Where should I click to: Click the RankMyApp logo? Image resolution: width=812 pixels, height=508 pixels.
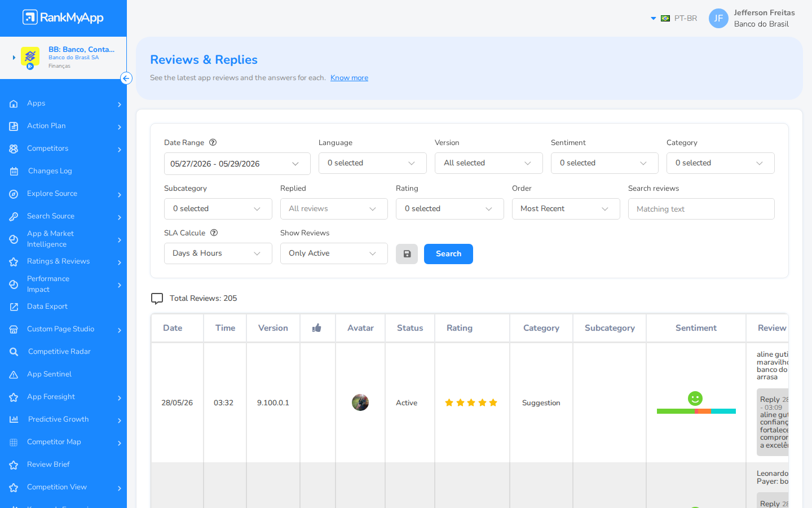63,17
